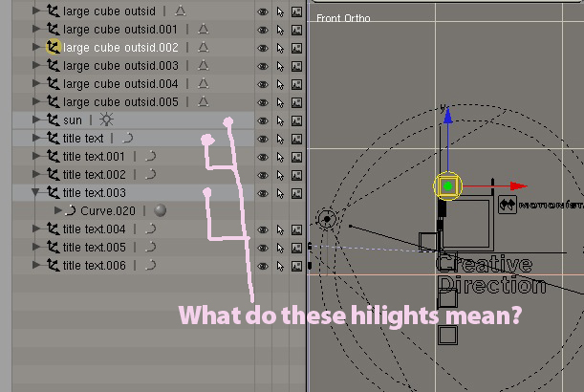The width and height of the screenshot is (584, 392).
Task: Toggle renderability icon for title text
Action: pos(296,139)
